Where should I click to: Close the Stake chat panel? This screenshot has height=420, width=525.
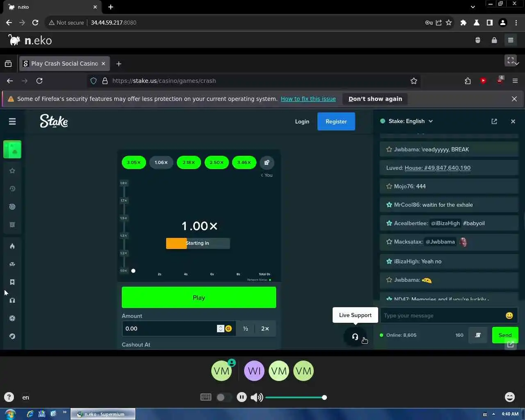(x=513, y=121)
